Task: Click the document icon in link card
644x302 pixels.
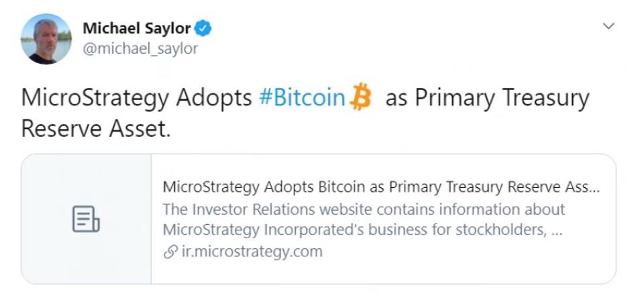Action: 86,219
